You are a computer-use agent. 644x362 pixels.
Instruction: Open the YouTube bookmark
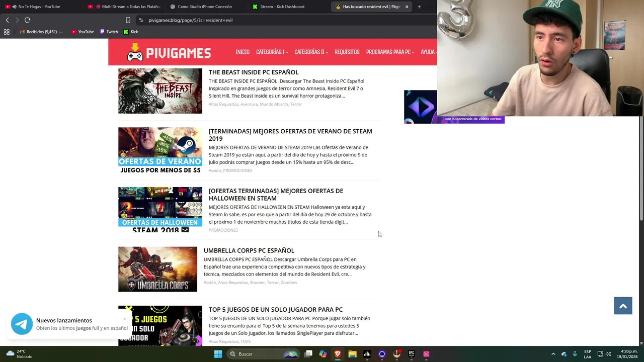[83, 32]
